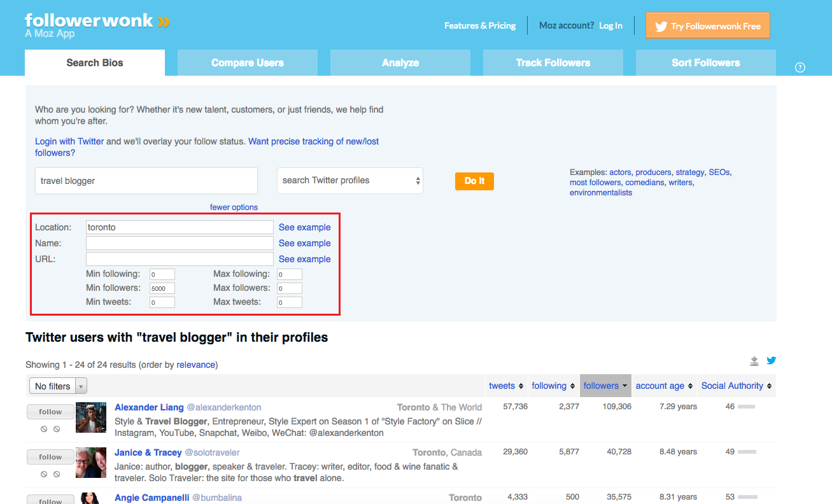The width and height of the screenshot is (832, 504).
Task: Click Alexander Liang's profile picture
Action: pyautogui.click(x=91, y=417)
